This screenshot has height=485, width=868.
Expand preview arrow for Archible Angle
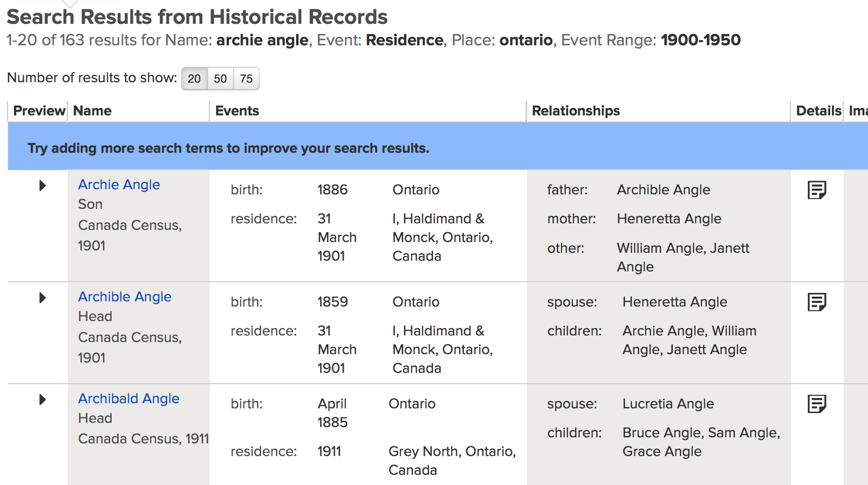(x=42, y=298)
